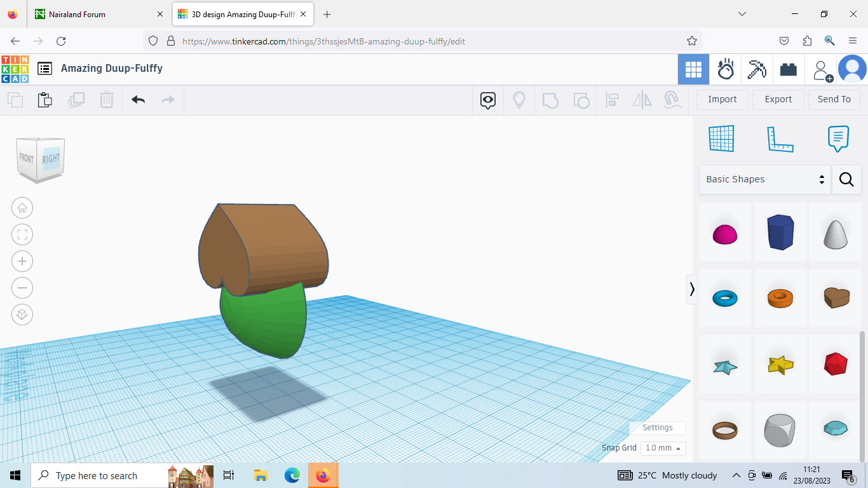Select the Mirror/Flip tool
This screenshot has width=868, height=488.
click(642, 100)
